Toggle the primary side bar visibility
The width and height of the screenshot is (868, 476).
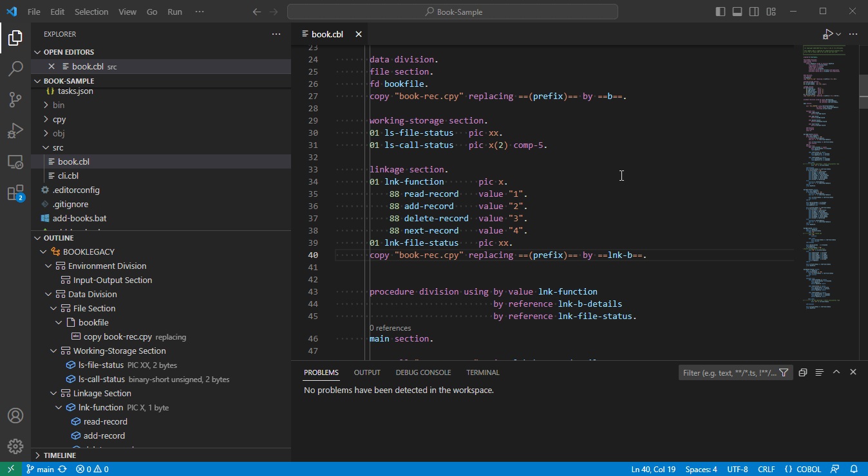click(720, 11)
